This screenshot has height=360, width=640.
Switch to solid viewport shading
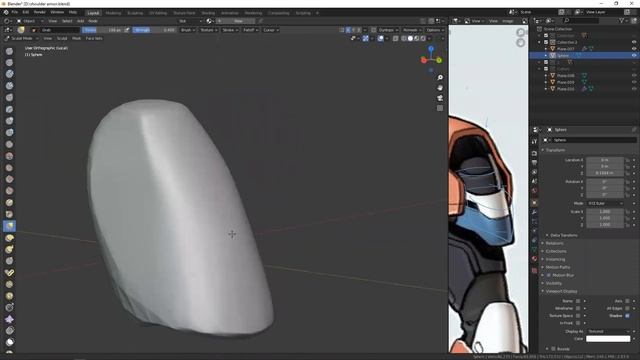pyautogui.click(x=410, y=38)
